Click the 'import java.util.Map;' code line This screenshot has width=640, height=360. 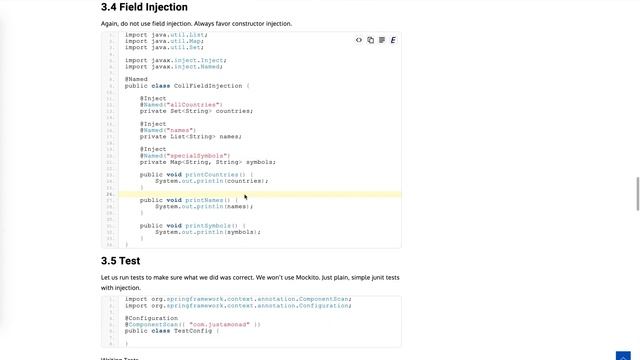(x=164, y=41)
